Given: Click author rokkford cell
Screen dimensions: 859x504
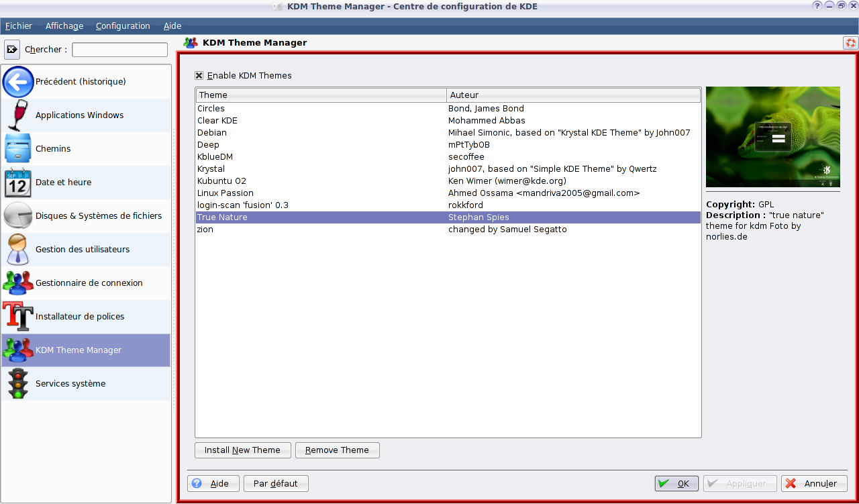Looking at the screenshot, I should click(466, 205).
